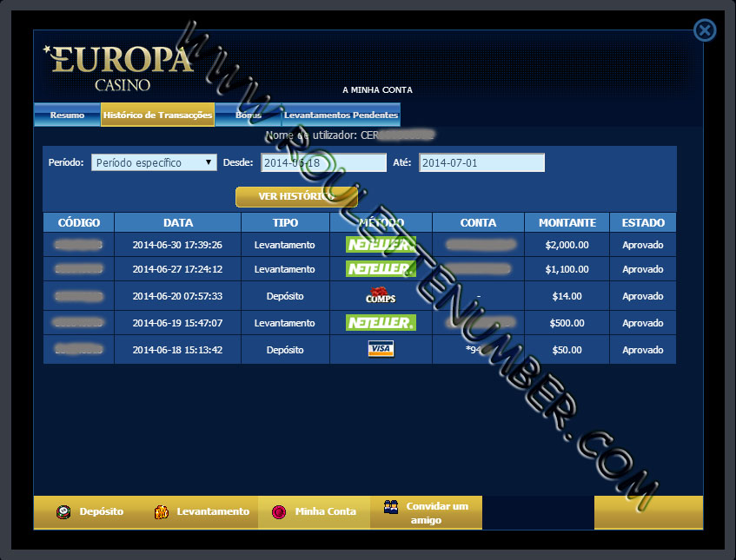Click the Ver Histórico button
The height and width of the screenshot is (560, 736).
tap(296, 196)
